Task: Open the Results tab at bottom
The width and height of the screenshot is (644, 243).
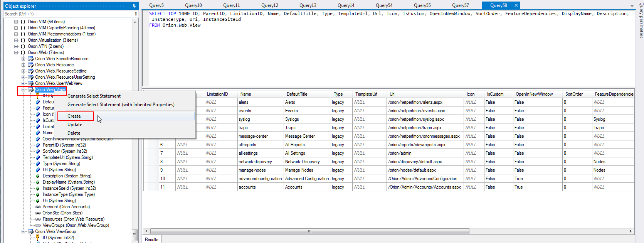Action: (151, 240)
